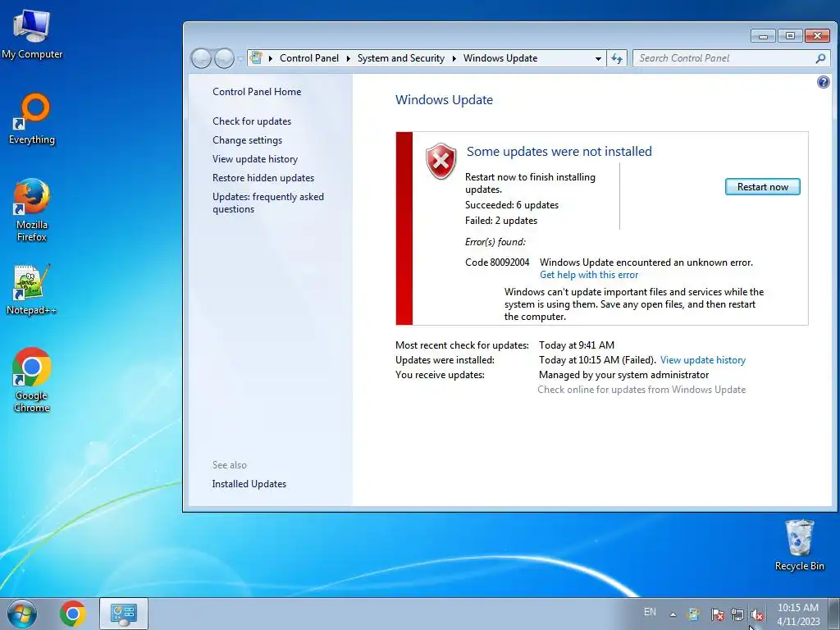Expand arrow after Control Panel breadcrumb

348,58
